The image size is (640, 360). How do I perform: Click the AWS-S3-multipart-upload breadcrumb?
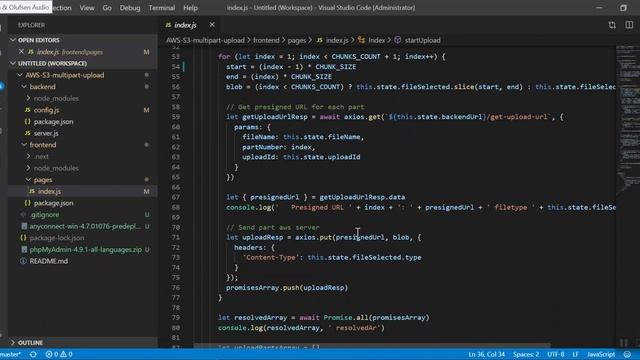205,40
